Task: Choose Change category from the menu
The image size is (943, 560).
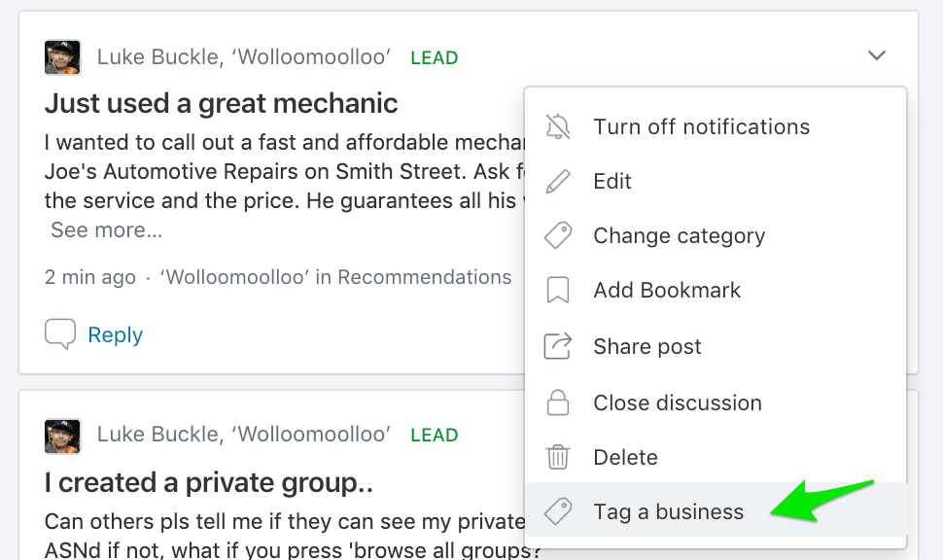Action: coord(716,236)
